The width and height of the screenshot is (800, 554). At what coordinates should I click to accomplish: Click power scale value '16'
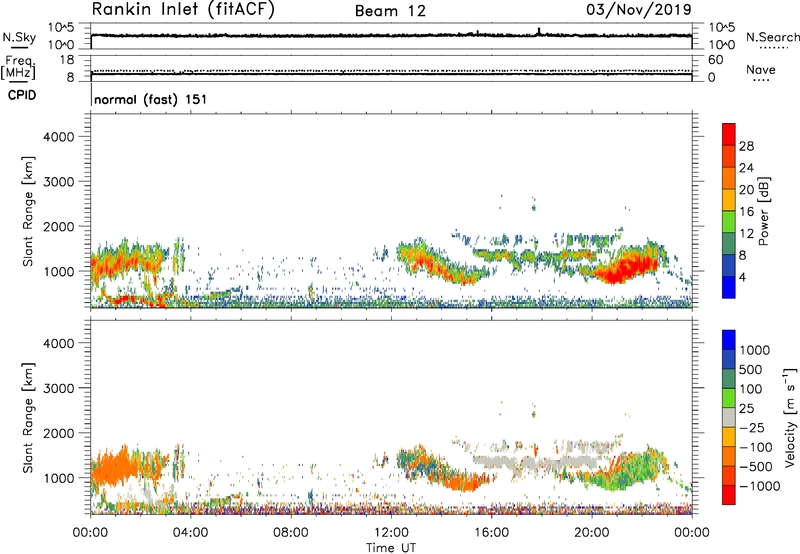[x=746, y=212]
